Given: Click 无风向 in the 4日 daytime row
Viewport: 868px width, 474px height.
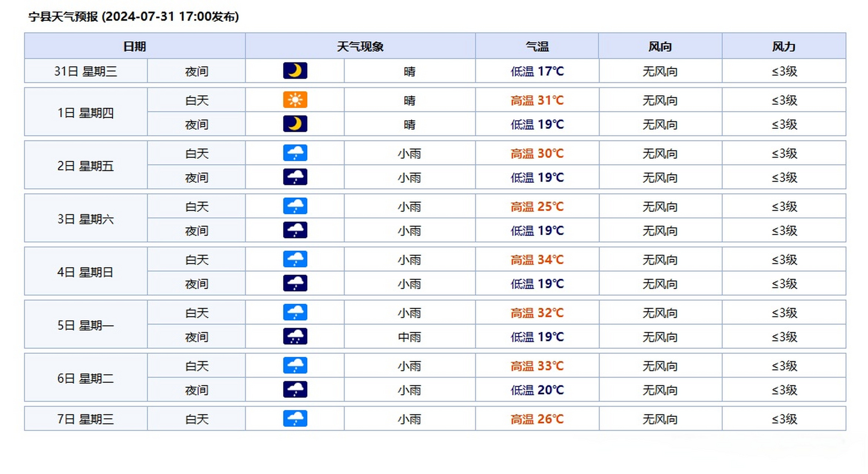Looking at the screenshot, I should click(660, 260).
